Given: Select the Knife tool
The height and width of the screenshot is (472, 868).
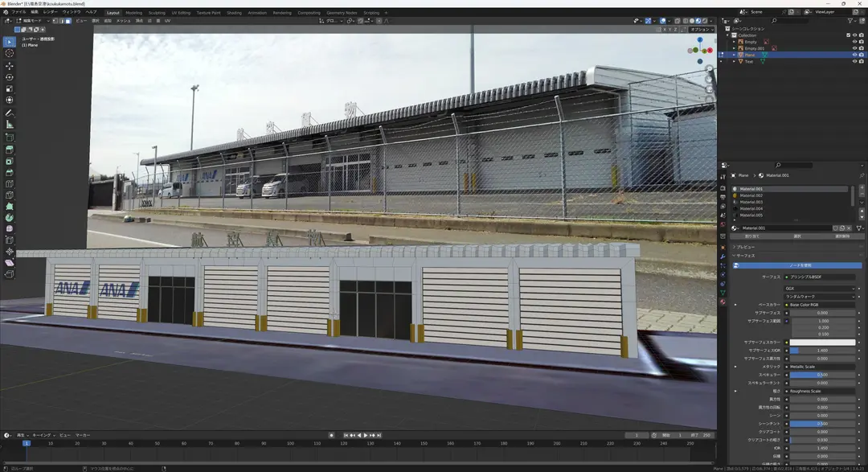Looking at the screenshot, I should (x=10, y=195).
